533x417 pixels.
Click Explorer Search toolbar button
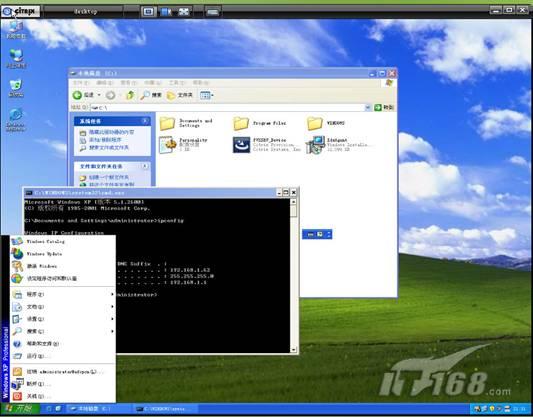(x=151, y=95)
